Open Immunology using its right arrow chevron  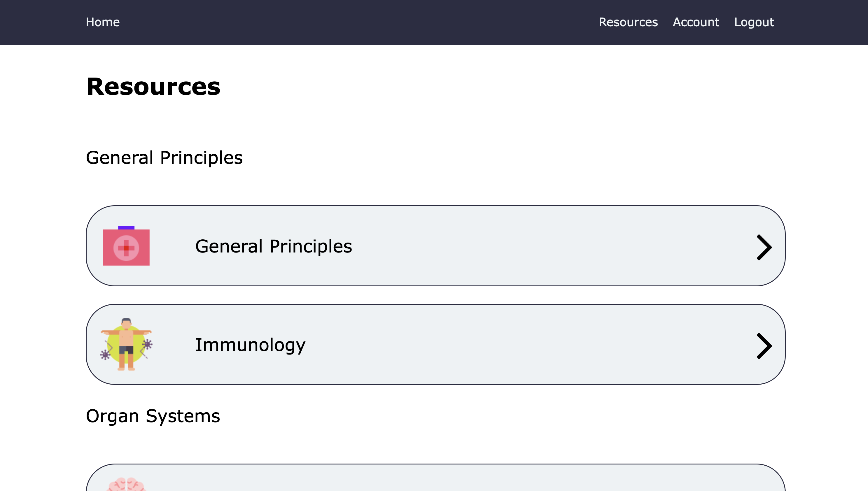tap(764, 346)
